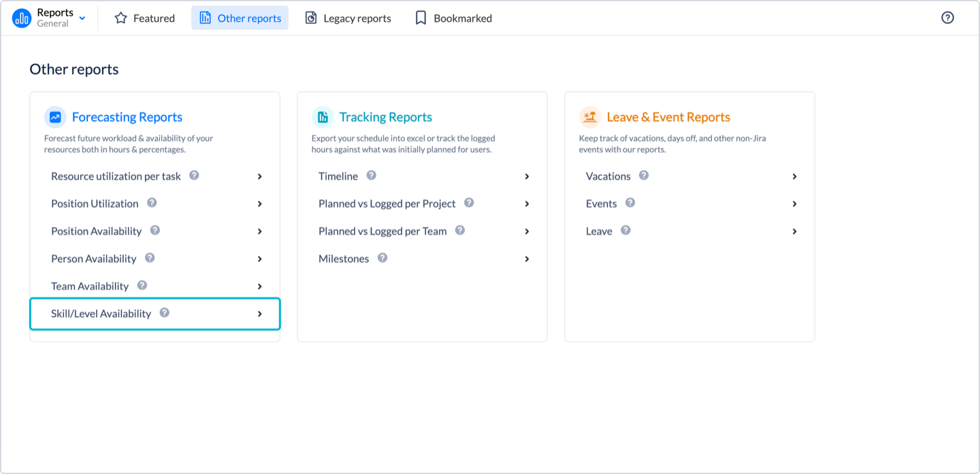Open the Team Availability report
The height and width of the screenshot is (474, 980).
click(90, 286)
